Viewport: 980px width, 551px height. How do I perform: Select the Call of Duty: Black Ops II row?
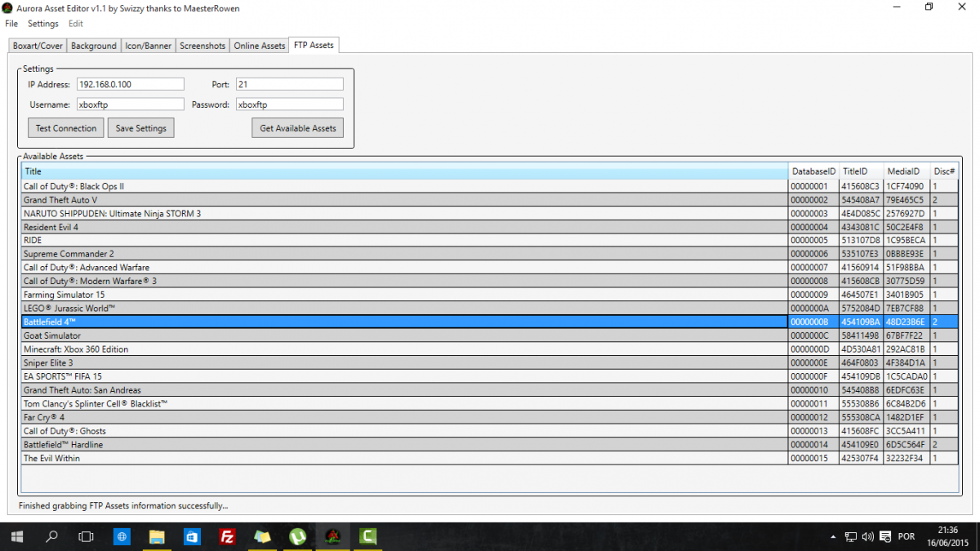click(x=490, y=186)
